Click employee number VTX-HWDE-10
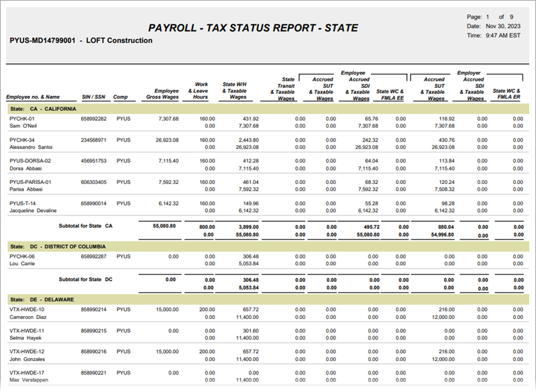Screen dimensions: 536x392 pos(27,309)
